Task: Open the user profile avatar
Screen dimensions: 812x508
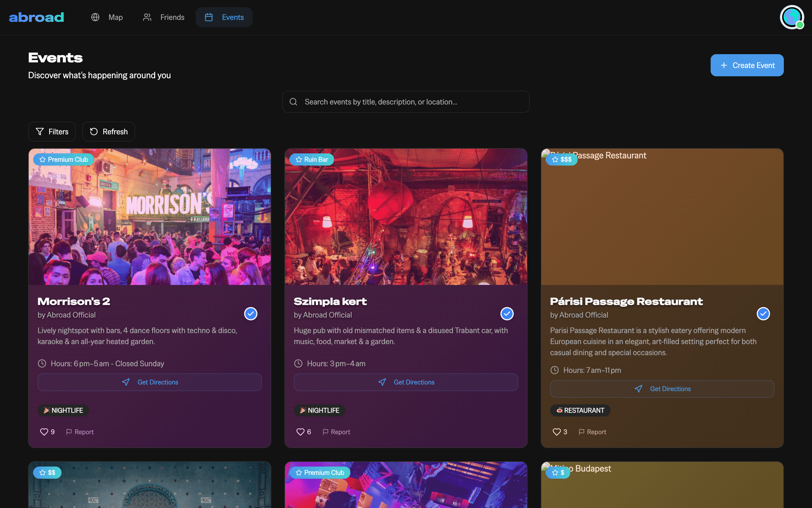Action: coord(791,17)
